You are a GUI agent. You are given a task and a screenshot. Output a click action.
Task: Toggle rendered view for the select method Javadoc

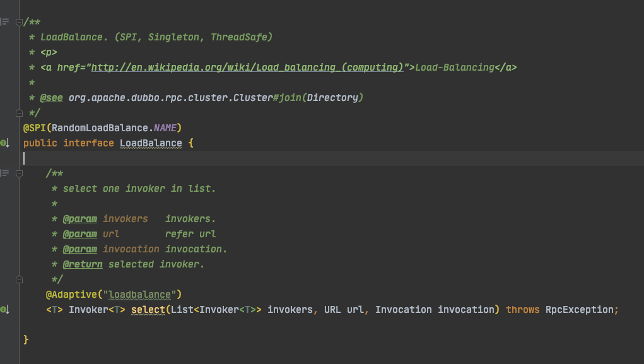point(4,173)
